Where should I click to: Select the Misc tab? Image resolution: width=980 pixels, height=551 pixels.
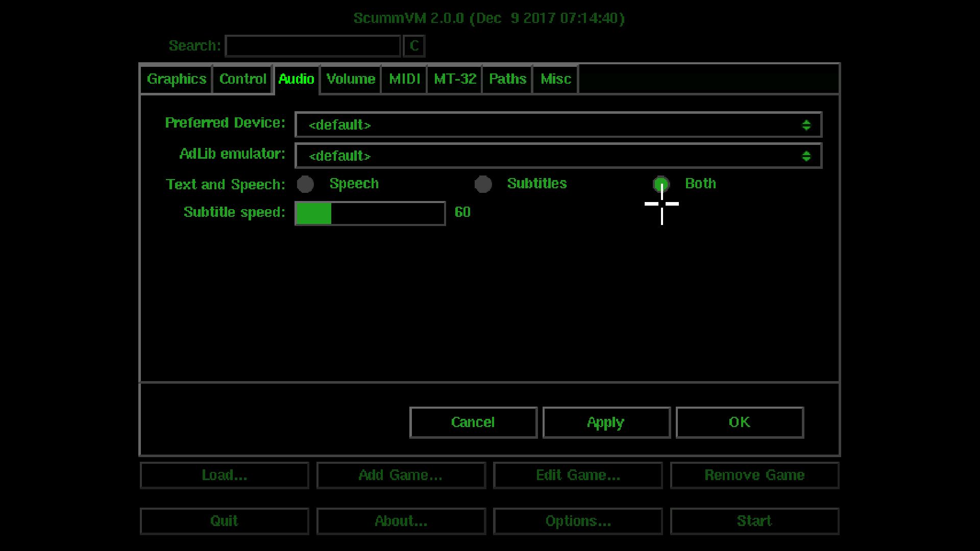pos(555,79)
